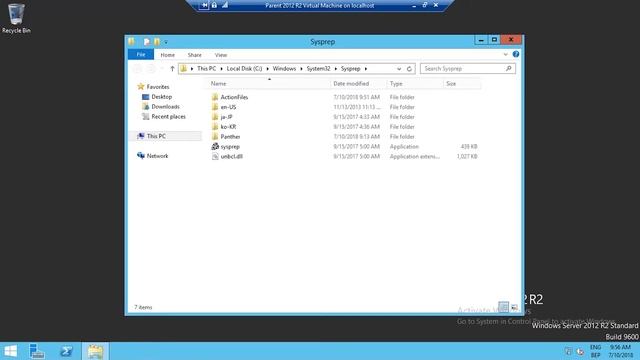The image size is (640, 360).
Task: Click signal icon on VM connection bar
Action: pyautogui.click(x=224, y=5)
